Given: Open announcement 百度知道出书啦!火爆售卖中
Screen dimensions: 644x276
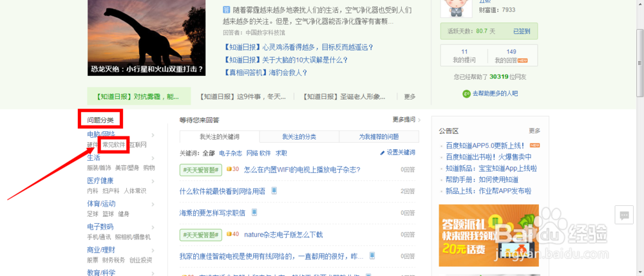Looking at the screenshot, I should click(x=488, y=157).
